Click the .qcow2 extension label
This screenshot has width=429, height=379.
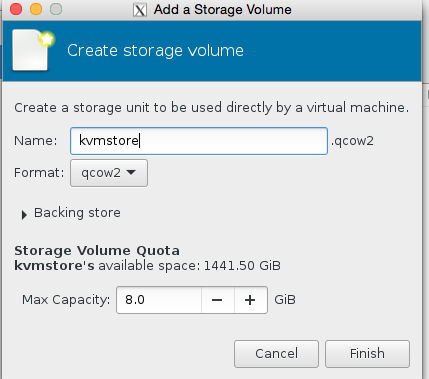352,141
